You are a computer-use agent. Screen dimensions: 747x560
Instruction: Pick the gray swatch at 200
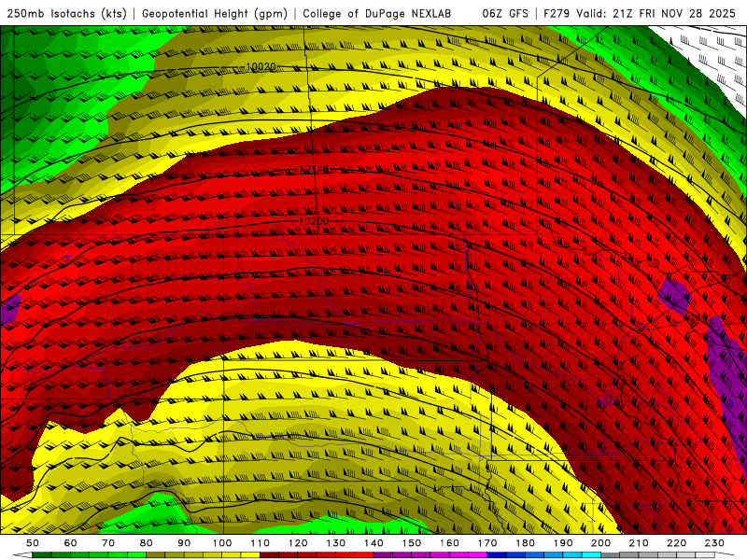pos(611,555)
